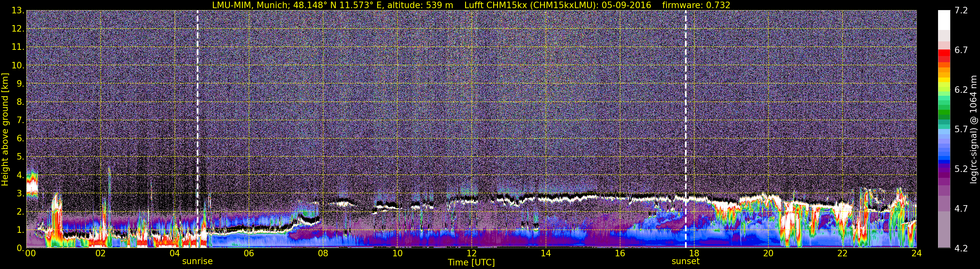The image size is (980, 269).
Task: Click the 'Time [UTC]' axis label
Action: (471, 262)
